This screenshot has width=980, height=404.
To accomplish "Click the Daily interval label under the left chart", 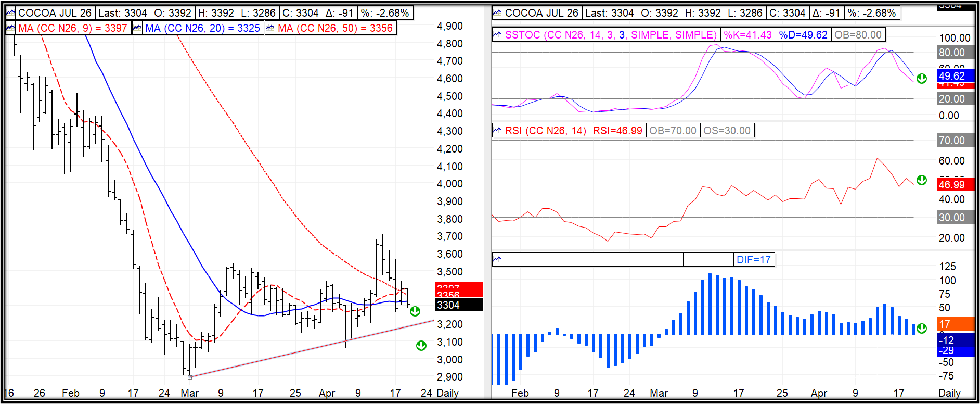I will point(447,393).
